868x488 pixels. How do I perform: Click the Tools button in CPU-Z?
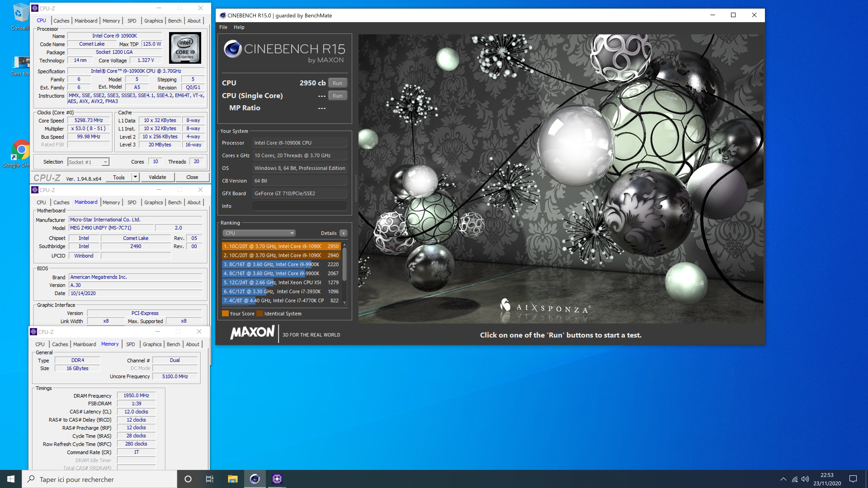pyautogui.click(x=119, y=177)
